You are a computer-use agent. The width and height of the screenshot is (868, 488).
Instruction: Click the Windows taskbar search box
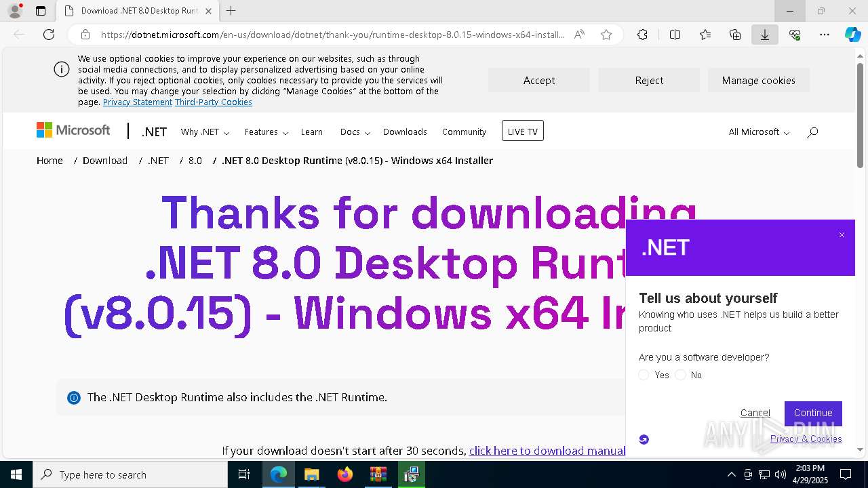(x=130, y=474)
